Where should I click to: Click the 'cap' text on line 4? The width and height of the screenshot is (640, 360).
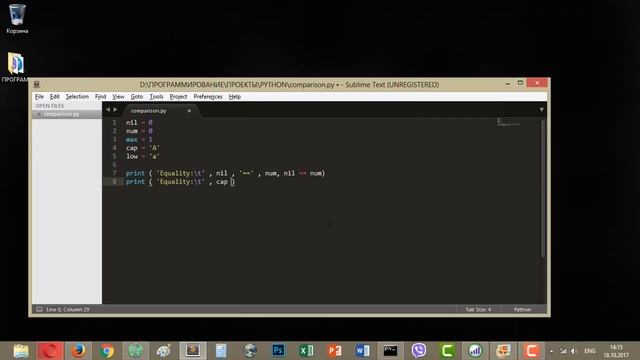point(131,148)
